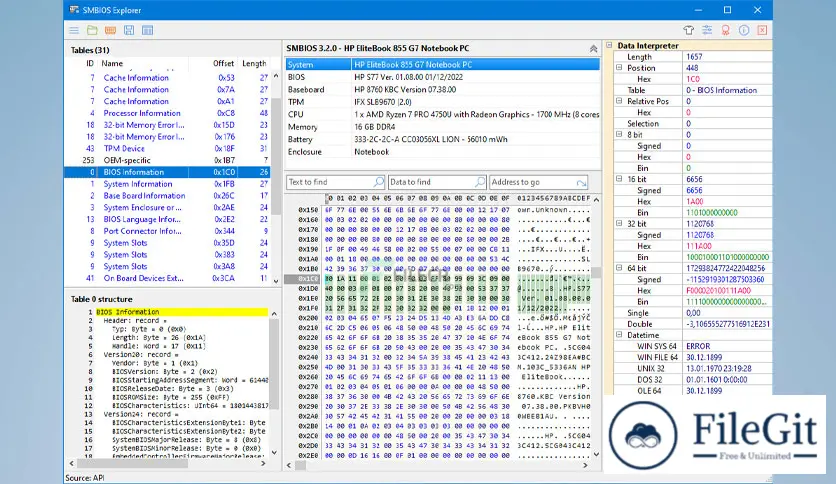Collapse the Datetime group

click(x=619, y=335)
